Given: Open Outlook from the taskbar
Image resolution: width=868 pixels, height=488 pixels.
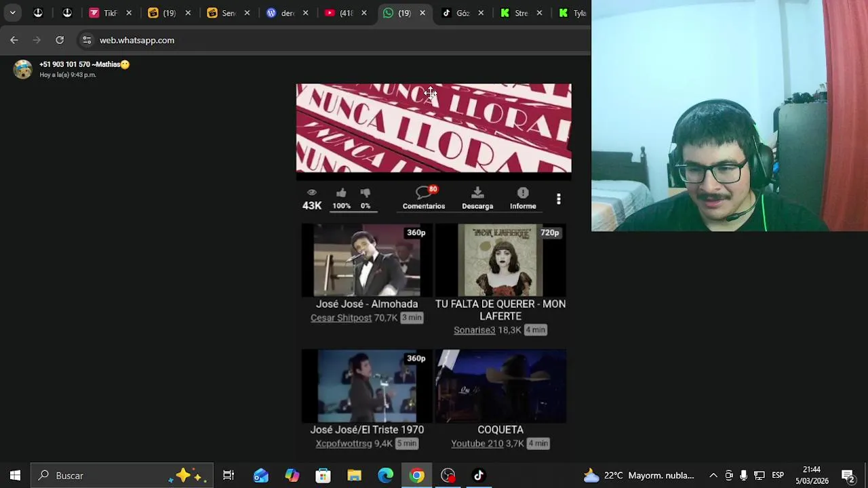Looking at the screenshot, I should (261, 475).
